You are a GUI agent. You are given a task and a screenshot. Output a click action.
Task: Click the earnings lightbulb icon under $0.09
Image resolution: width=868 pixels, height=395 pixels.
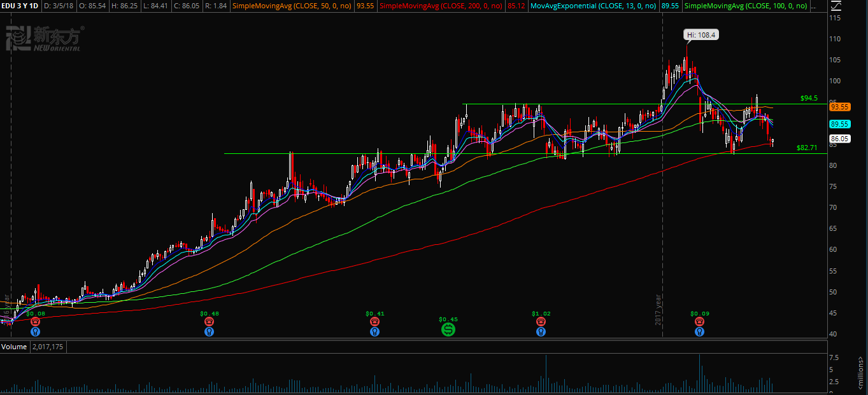point(699,331)
